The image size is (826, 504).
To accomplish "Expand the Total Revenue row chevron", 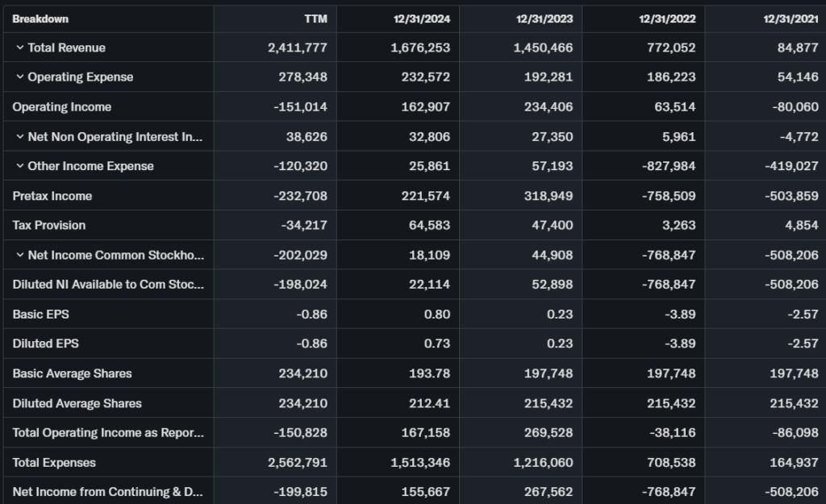I will tap(20, 48).
